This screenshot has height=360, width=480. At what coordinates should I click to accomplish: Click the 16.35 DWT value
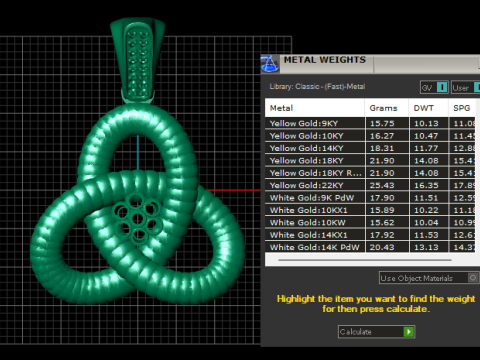click(426, 185)
